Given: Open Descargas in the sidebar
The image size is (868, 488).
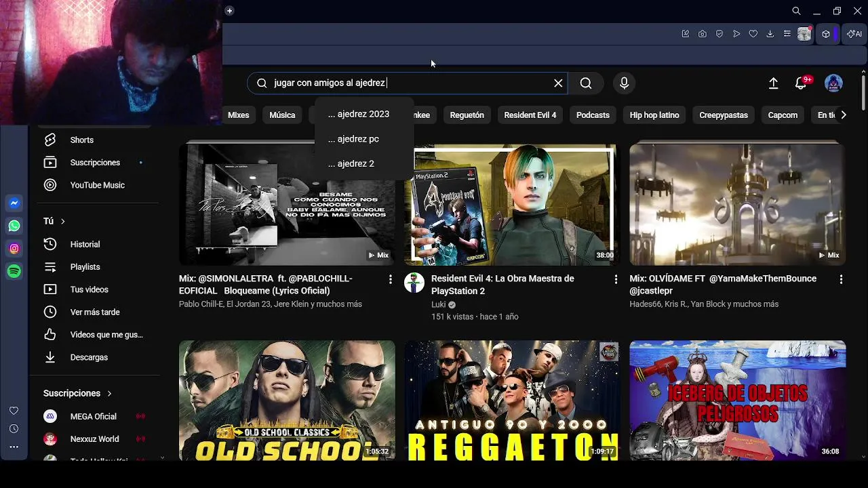Looking at the screenshot, I should coord(95,357).
